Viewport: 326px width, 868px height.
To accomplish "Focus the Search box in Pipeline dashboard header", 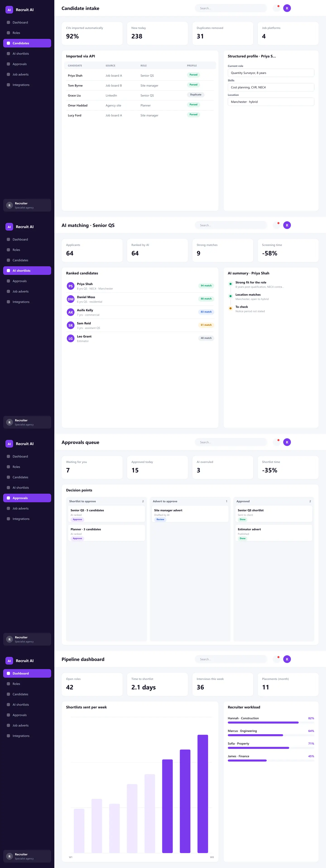I will point(231,659).
